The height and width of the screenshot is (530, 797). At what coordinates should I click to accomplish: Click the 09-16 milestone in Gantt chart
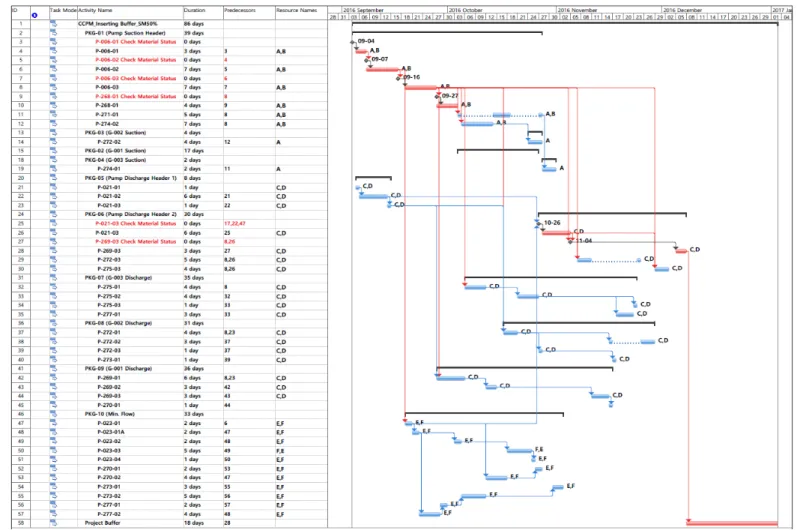point(398,78)
